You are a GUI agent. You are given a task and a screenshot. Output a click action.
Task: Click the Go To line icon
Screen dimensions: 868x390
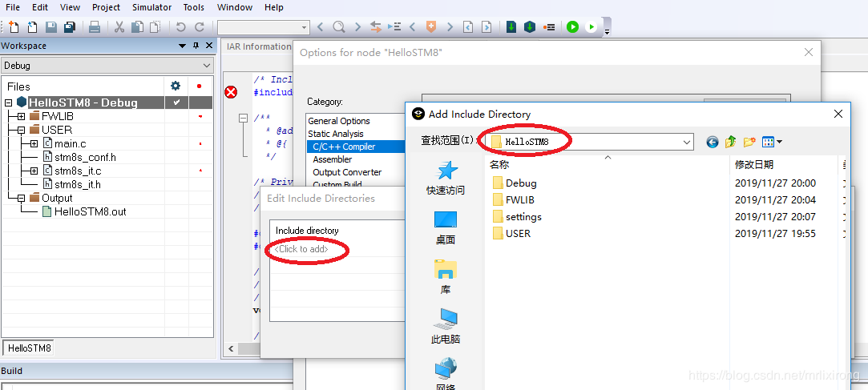pyautogui.click(x=394, y=26)
